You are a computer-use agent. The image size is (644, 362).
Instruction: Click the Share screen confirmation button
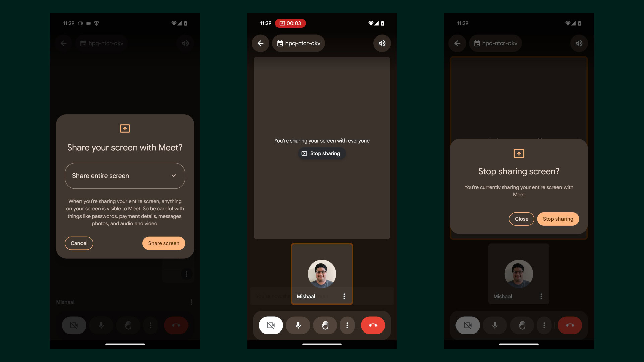pos(164,243)
